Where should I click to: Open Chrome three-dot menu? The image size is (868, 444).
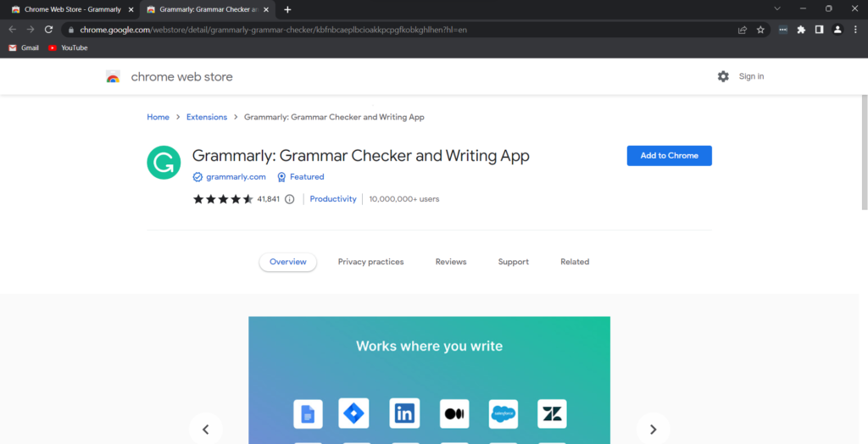tap(856, 30)
